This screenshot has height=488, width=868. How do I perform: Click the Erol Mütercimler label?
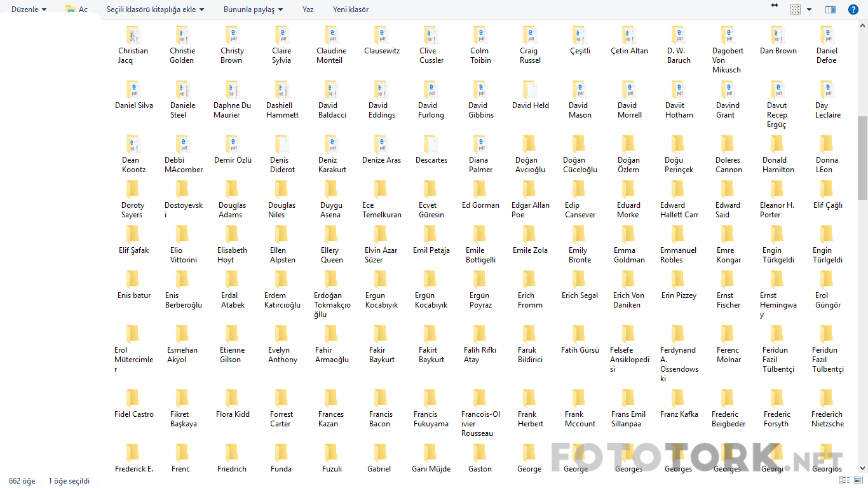(x=133, y=360)
